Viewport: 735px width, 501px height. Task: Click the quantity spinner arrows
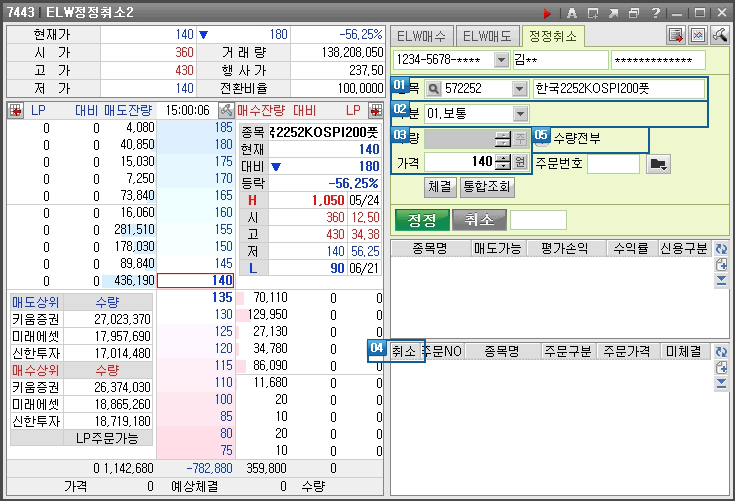click(503, 139)
